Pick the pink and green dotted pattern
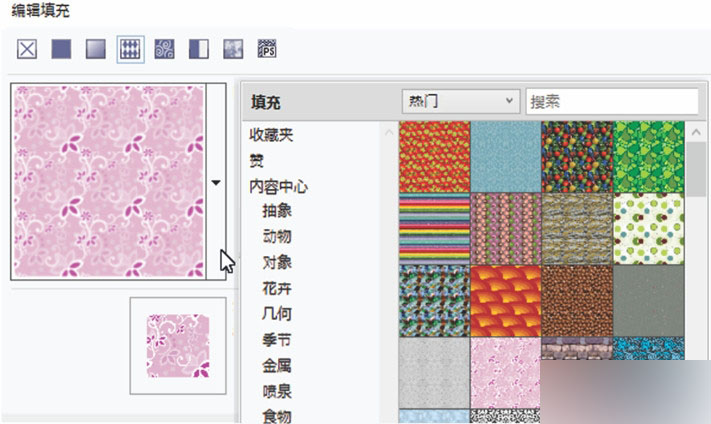Image resolution: width=711 pixels, height=424 pixels. 506,229
